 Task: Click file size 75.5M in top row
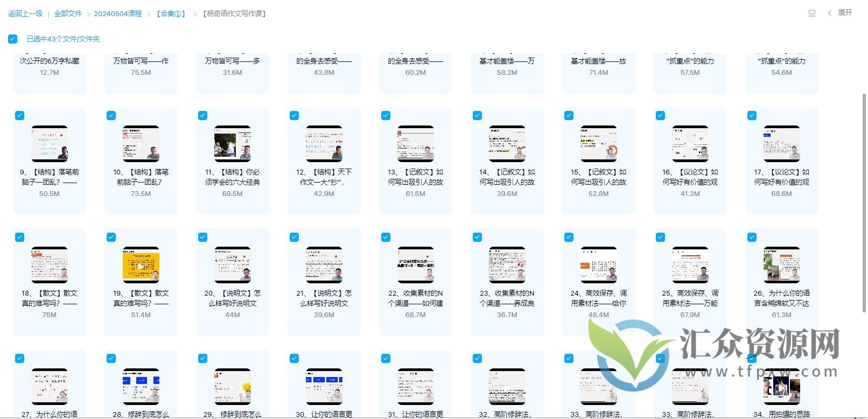pyautogui.click(x=141, y=72)
